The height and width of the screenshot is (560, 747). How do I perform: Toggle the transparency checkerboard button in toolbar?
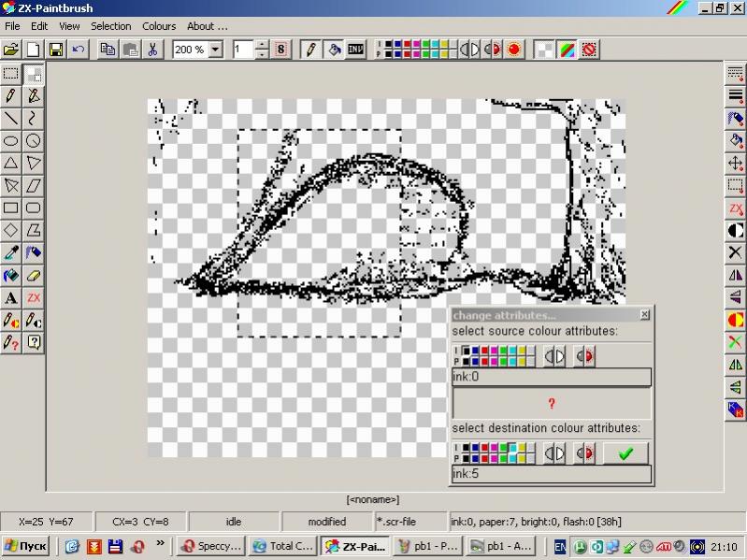pyautogui.click(x=544, y=50)
